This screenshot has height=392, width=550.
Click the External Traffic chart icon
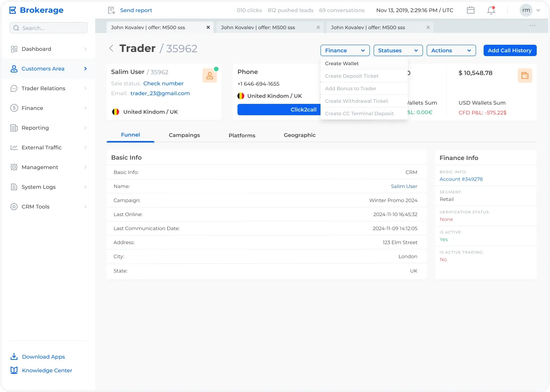(x=14, y=147)
